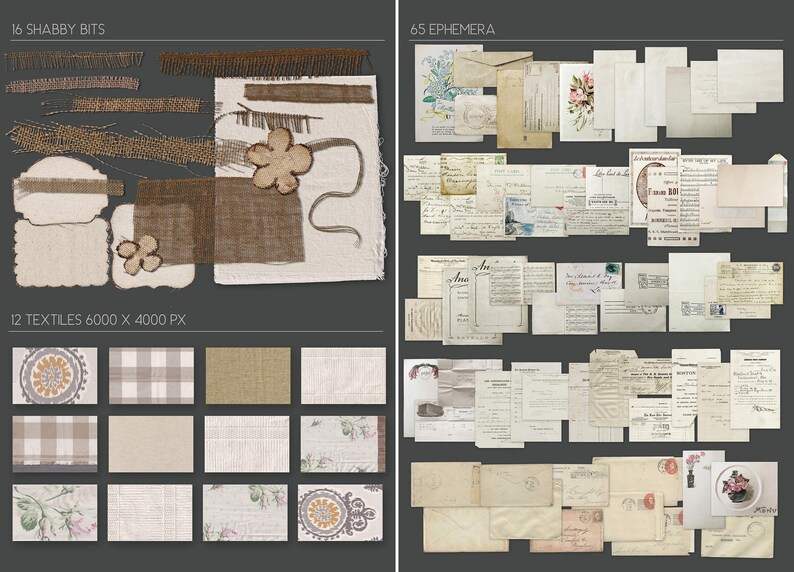
Task: Select the blue forget-me-not floral card
Action: [433, 93]
